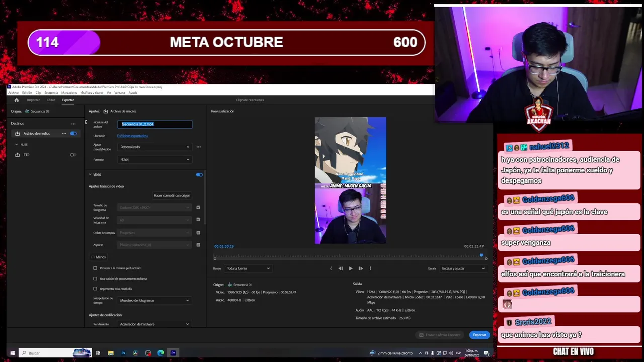Play the export preview
The height and width of the screenshot is (362, 644).
click(351, 268)
